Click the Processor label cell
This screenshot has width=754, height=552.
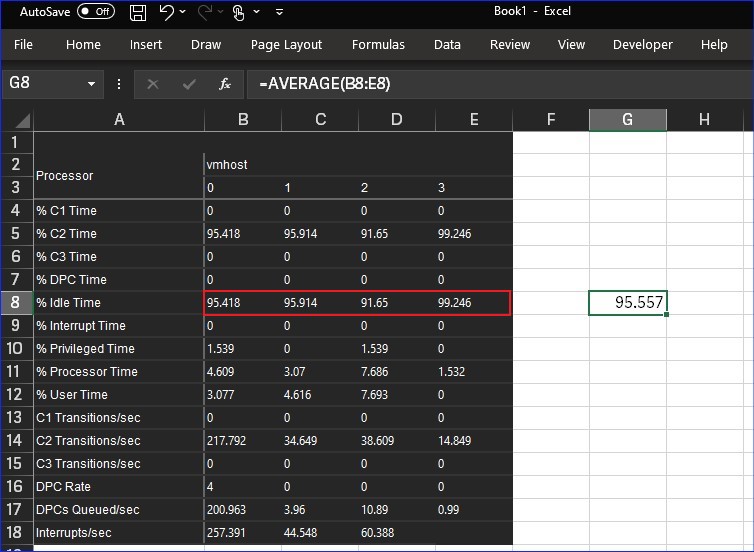pos(119,176)
